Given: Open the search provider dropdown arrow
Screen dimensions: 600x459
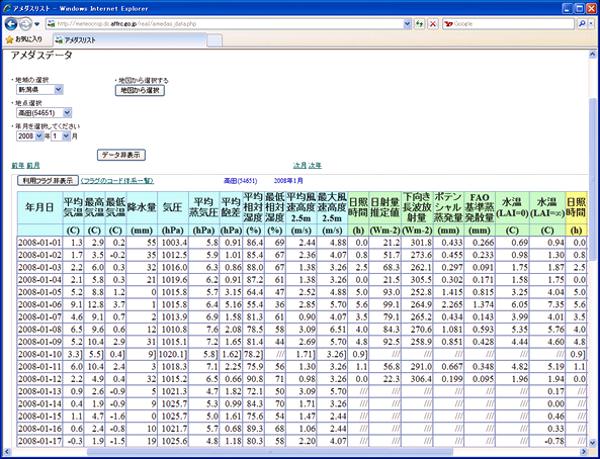Looking at the screenshot, I should tap(591, 24).
